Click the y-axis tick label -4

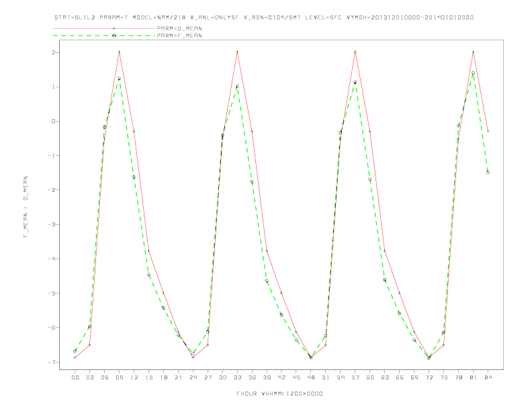click(x=52, y=259)
